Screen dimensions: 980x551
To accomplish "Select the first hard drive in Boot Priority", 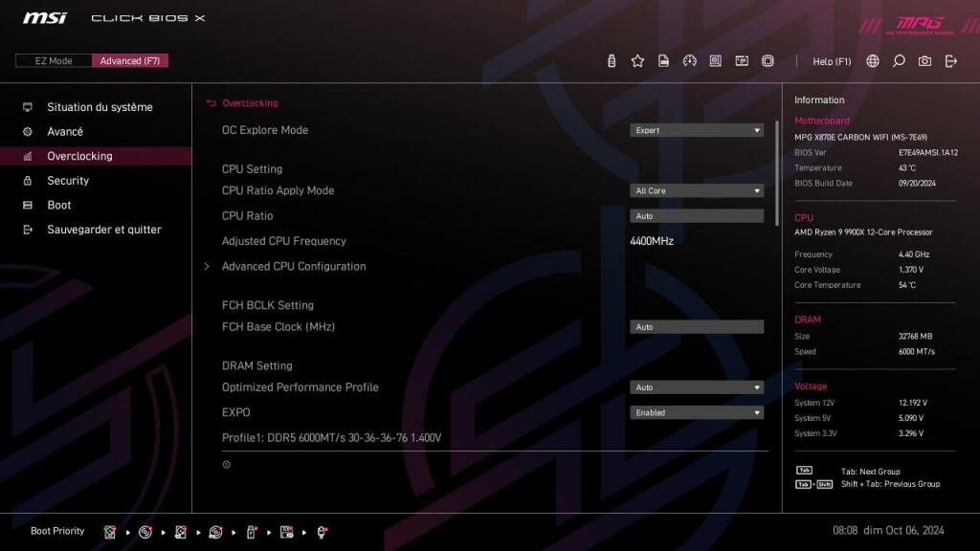I will (110, 531).
